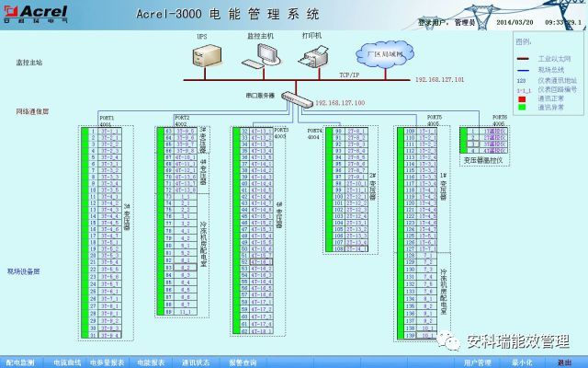Image resolution: width=588 pixels, height=368 pixels.
Task: Click the printer icon
Action: pos(314,55)
